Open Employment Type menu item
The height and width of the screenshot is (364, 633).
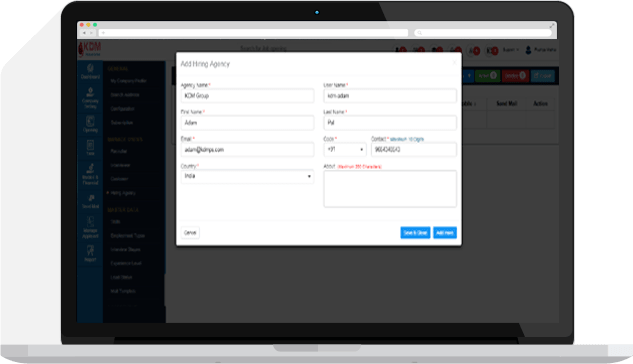tap(127, 236)
